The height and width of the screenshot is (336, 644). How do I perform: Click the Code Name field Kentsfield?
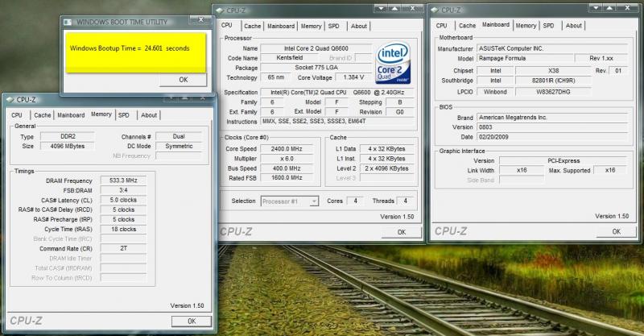click(289, 58)
